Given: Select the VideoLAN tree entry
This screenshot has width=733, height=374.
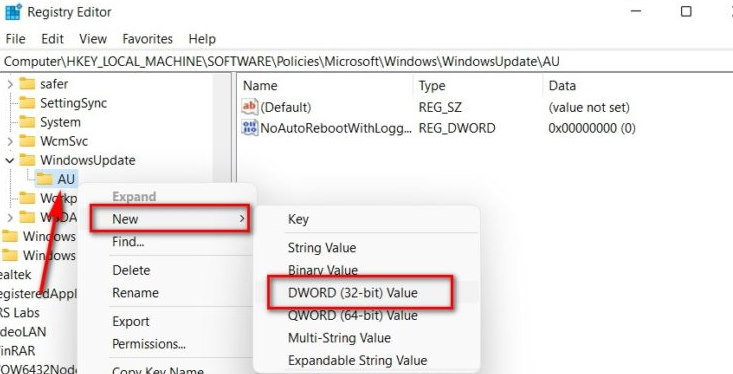Looking at the screenshot, I should point(23,332).
